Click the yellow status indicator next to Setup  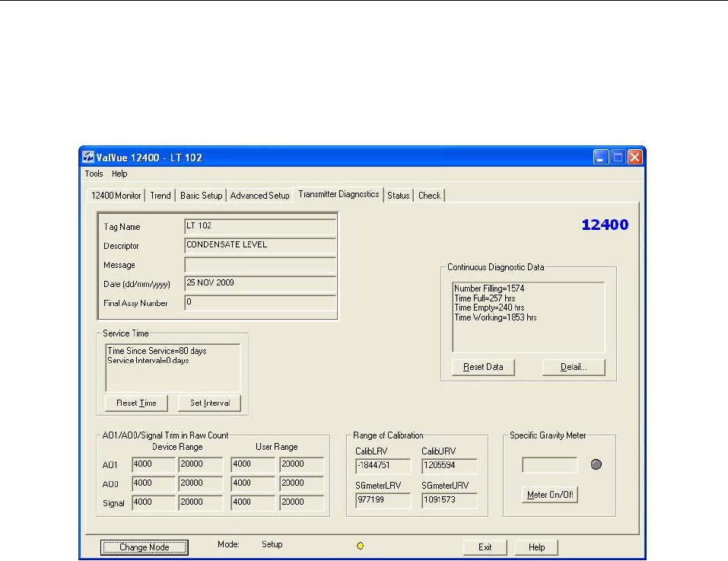click(x=361, y=546)
